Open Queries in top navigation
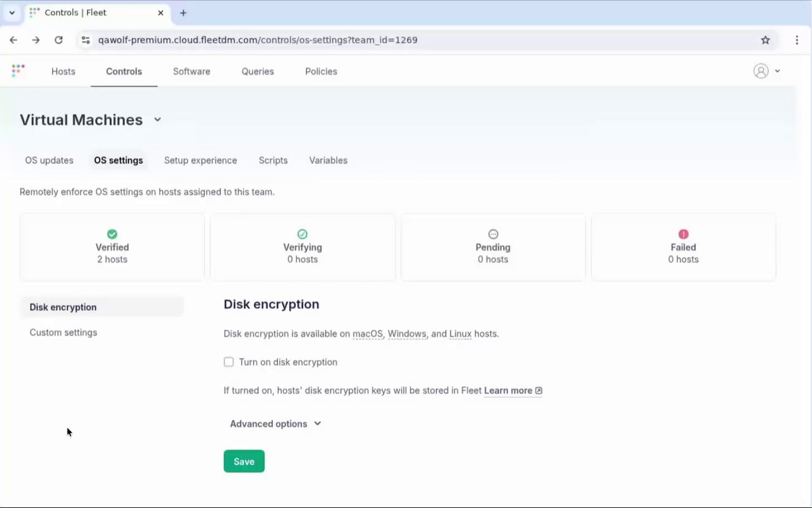Screen dimensions: 812x508 258,71
